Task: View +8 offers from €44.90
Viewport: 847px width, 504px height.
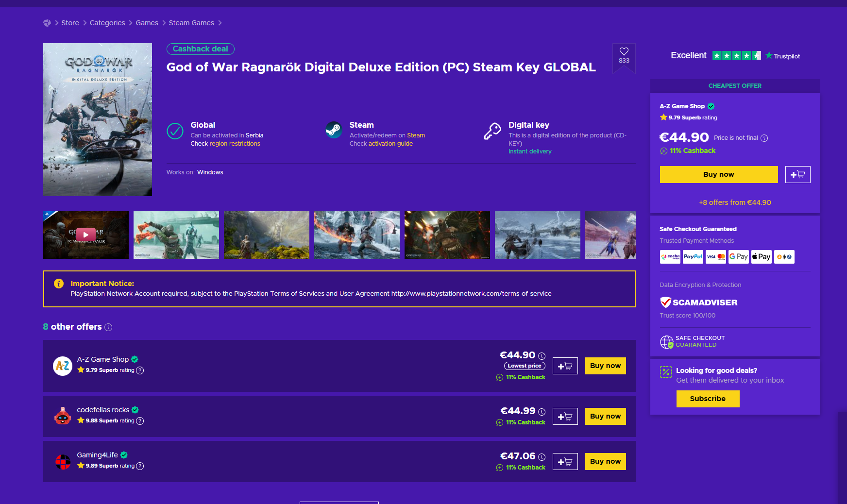Action: (x=735, y=202)
